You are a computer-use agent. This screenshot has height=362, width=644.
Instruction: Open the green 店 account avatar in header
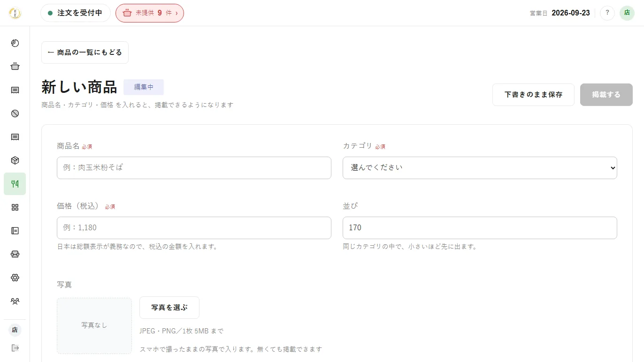[627, 13]
